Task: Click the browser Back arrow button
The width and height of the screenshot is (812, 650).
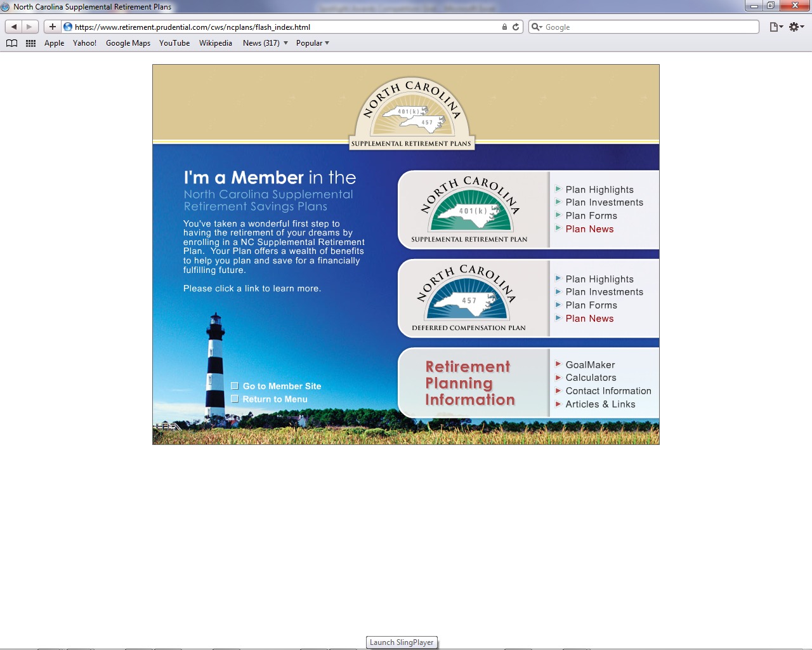Action: (x=14, y=27)
